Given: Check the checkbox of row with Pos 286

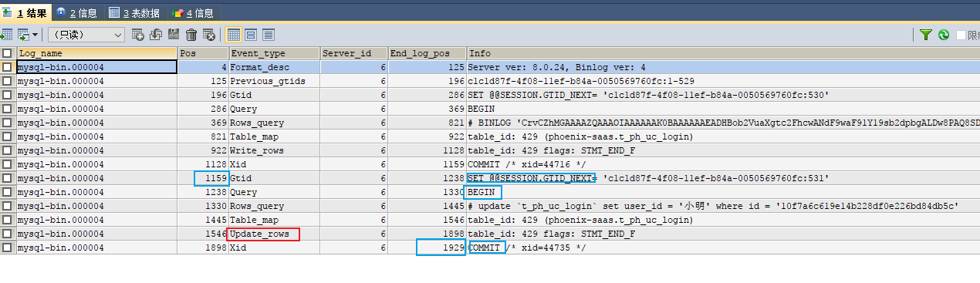Looking at the screenshot, I should (x=7, y=109).
